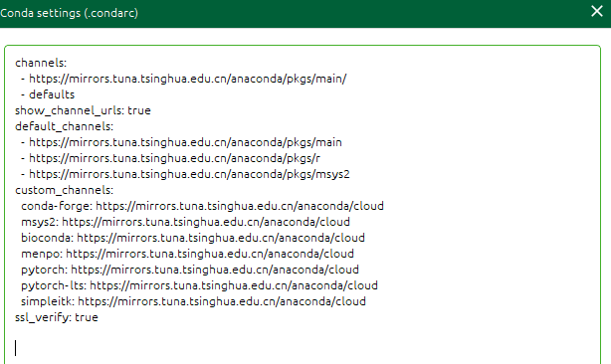Click the pkgs/main/ mirror URL under channels
The image size is (611, 364).
point(188,79)
